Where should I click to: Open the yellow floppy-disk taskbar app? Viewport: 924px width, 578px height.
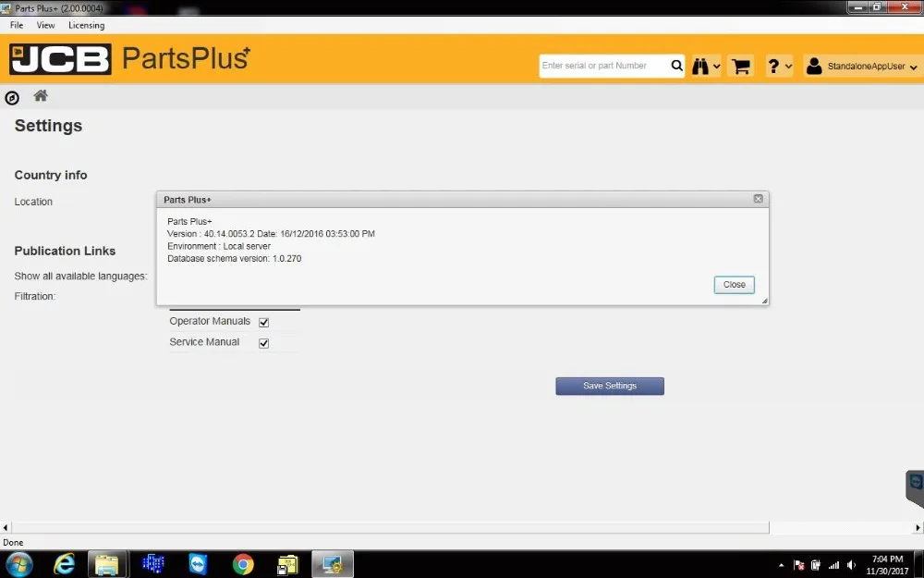(x=287, y=564)
